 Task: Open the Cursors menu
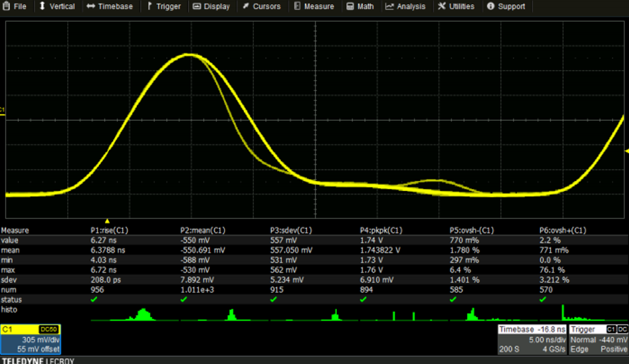coord(262,7)
